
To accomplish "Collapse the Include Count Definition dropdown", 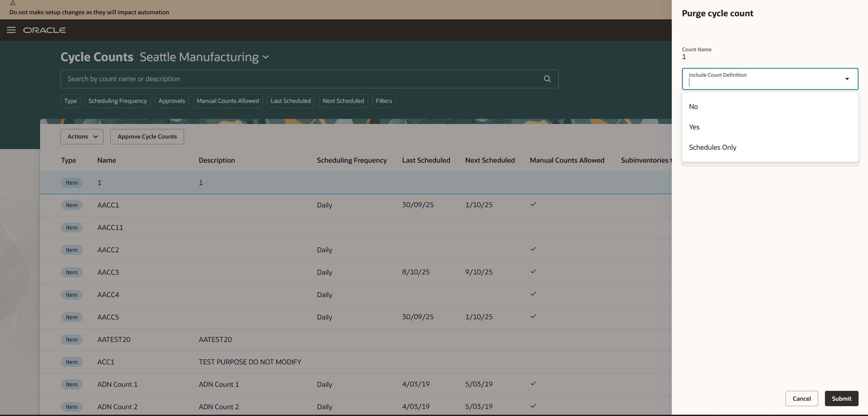I will (847, 79).
